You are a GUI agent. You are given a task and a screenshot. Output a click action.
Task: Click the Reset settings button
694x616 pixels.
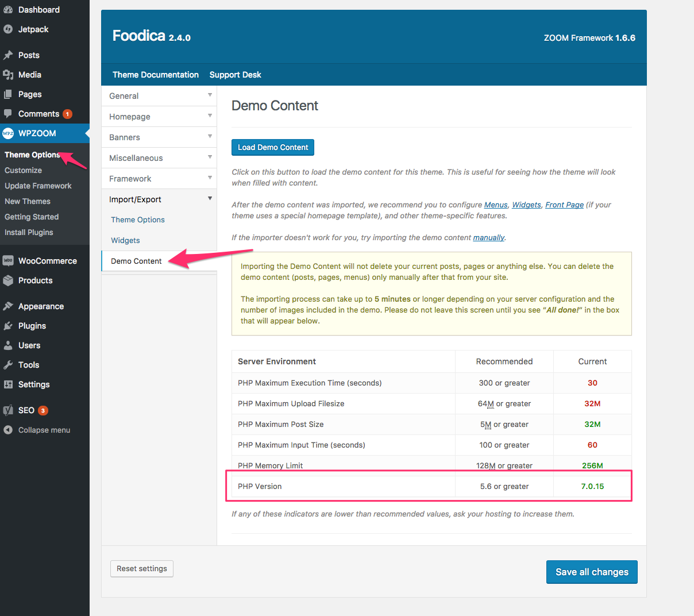pyautogui.click(x=142, y=568)
